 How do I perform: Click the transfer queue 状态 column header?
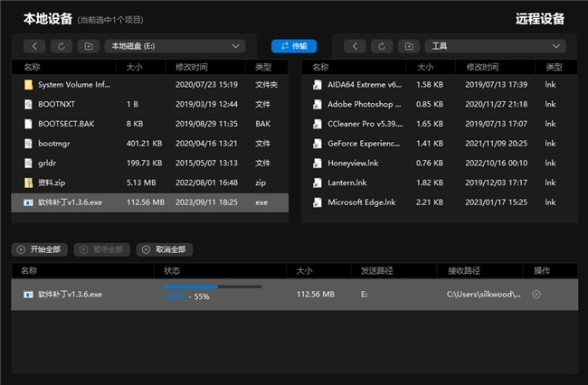pyautogui.click(x=172, y=270)
